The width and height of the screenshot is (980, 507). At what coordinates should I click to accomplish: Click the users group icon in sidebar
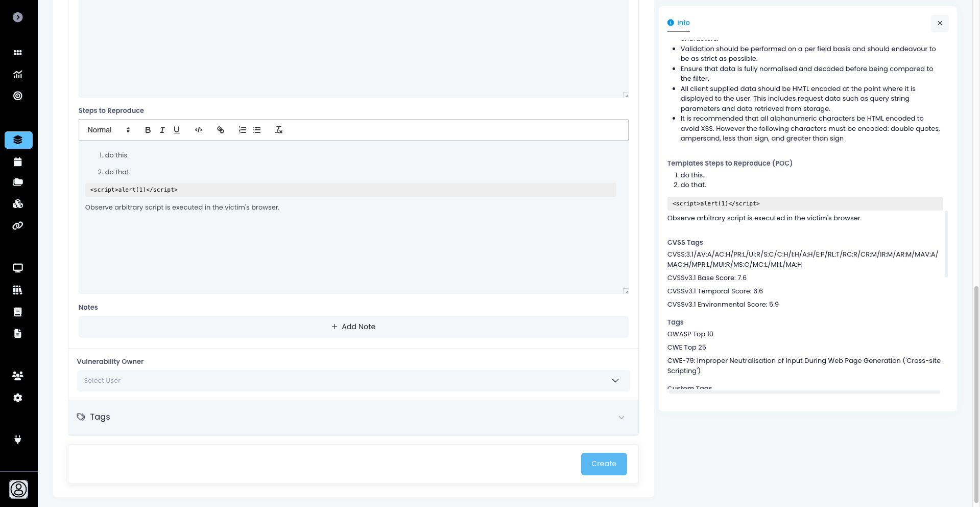tap(18, 376)
